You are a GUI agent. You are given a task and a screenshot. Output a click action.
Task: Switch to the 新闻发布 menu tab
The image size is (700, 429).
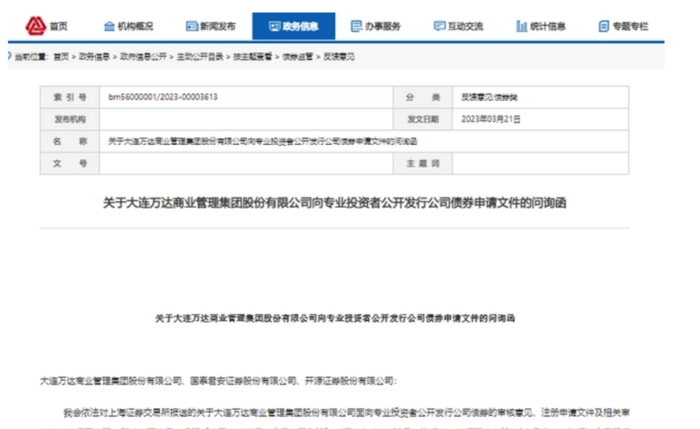[x=217, y=26]
